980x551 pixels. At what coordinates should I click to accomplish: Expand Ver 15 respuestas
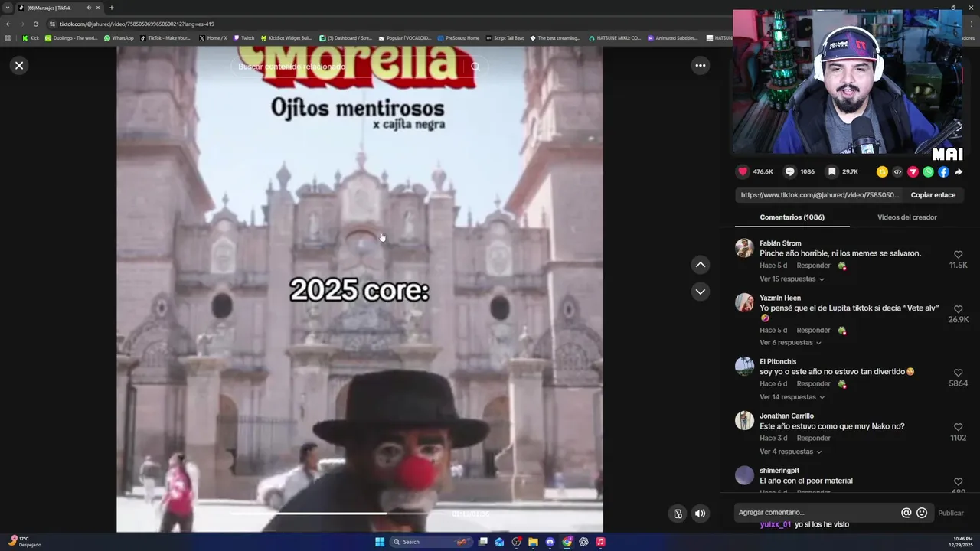792,279
